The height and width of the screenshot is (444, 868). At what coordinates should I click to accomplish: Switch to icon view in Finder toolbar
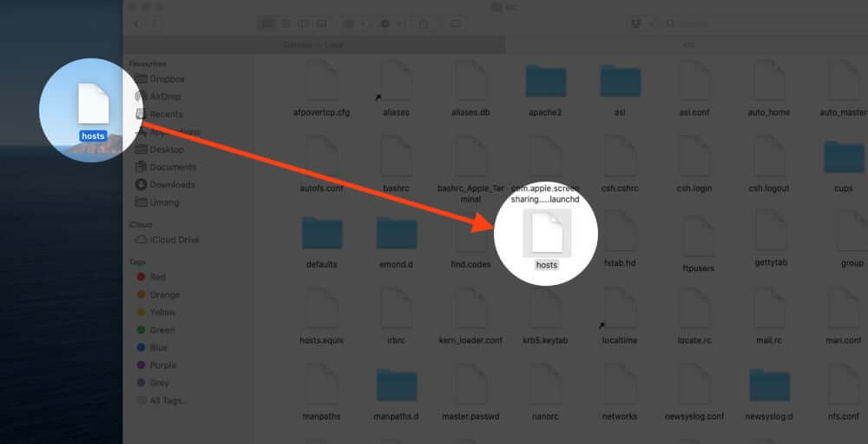tap(266, 23)
